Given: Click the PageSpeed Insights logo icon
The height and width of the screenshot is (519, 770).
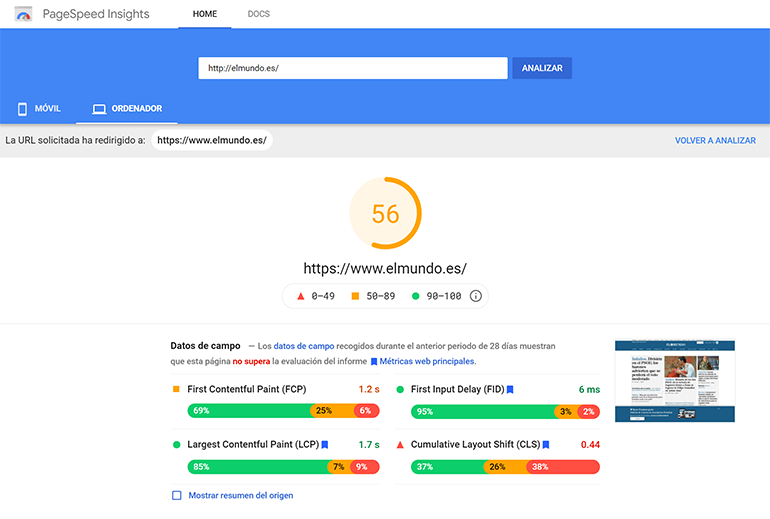Looking at the screenshot, I should point(23,14).
